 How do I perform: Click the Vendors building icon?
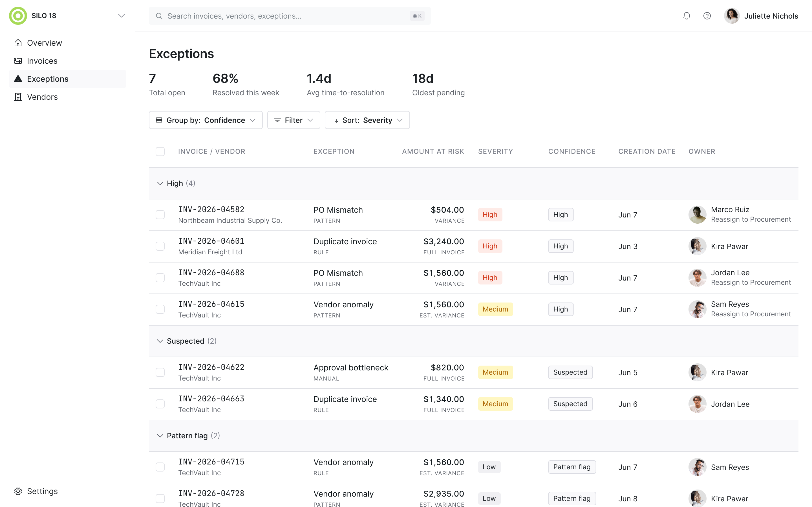18,97
